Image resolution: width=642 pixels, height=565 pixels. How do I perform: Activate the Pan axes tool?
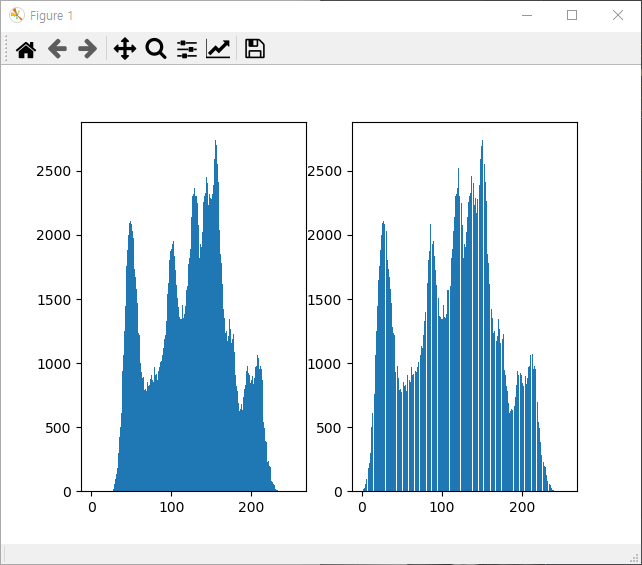tap(124, 49)
